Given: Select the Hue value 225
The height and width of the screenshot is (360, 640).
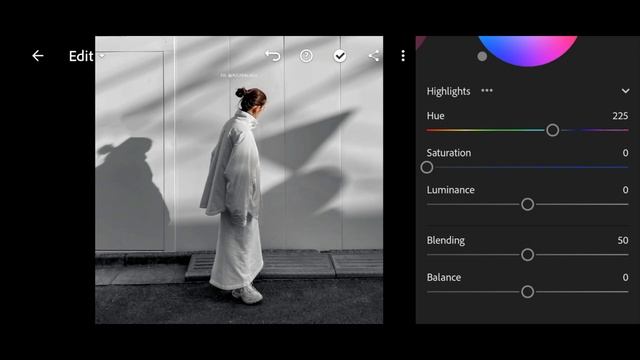Looking at the screenshot, I should coord(620,116).
